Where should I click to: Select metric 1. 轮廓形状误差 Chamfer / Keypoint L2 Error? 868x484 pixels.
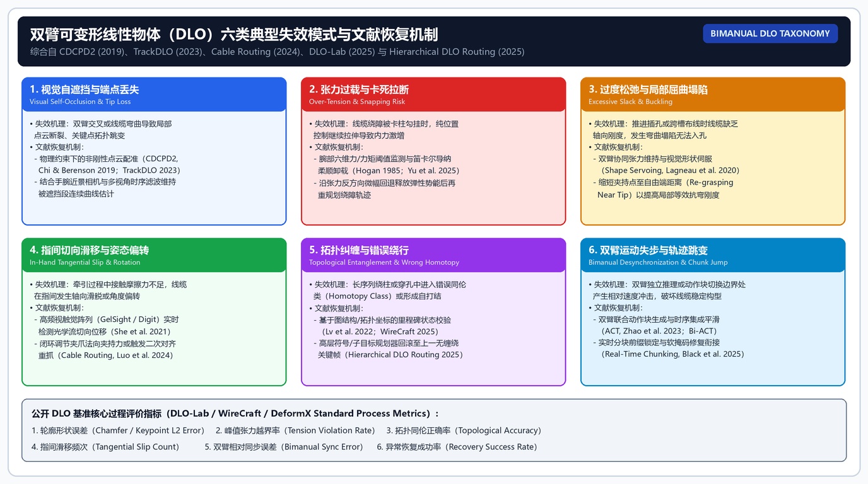click(118, 430)
